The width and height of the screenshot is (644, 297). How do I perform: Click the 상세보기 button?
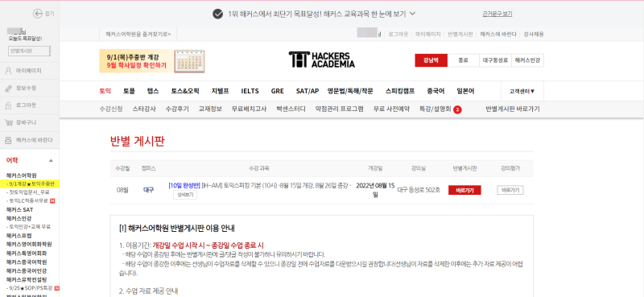(185, 195)
